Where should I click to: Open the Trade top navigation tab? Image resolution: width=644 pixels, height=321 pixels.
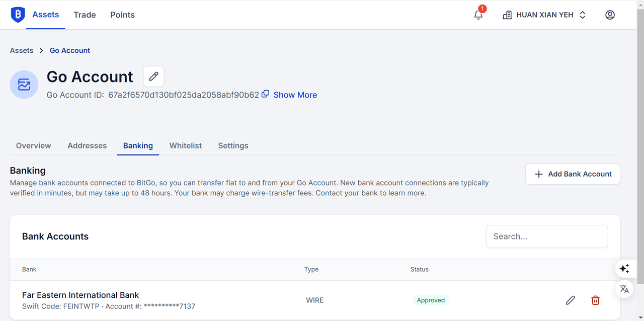pos(85,15)
